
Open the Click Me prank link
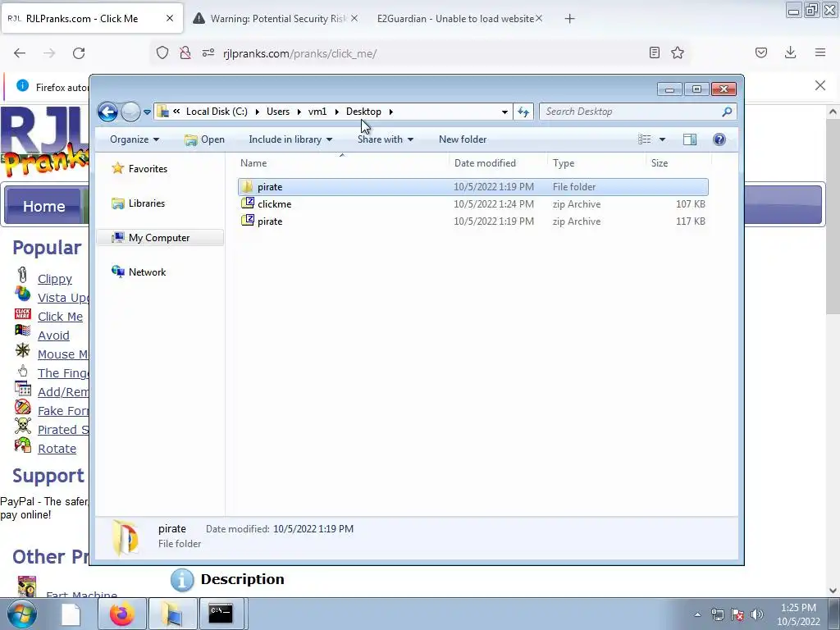click(x=60, y=317)
